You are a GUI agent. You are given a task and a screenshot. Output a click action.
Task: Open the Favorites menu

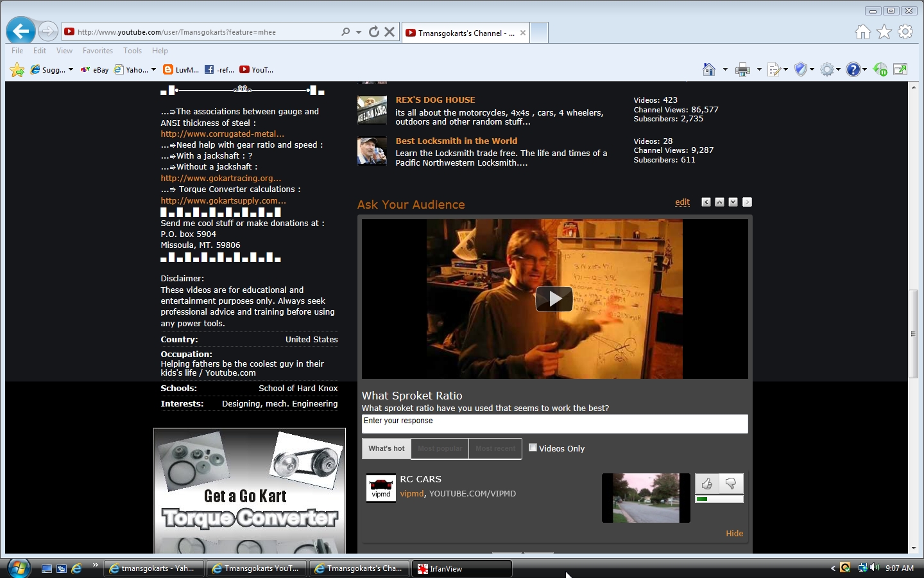98,51
